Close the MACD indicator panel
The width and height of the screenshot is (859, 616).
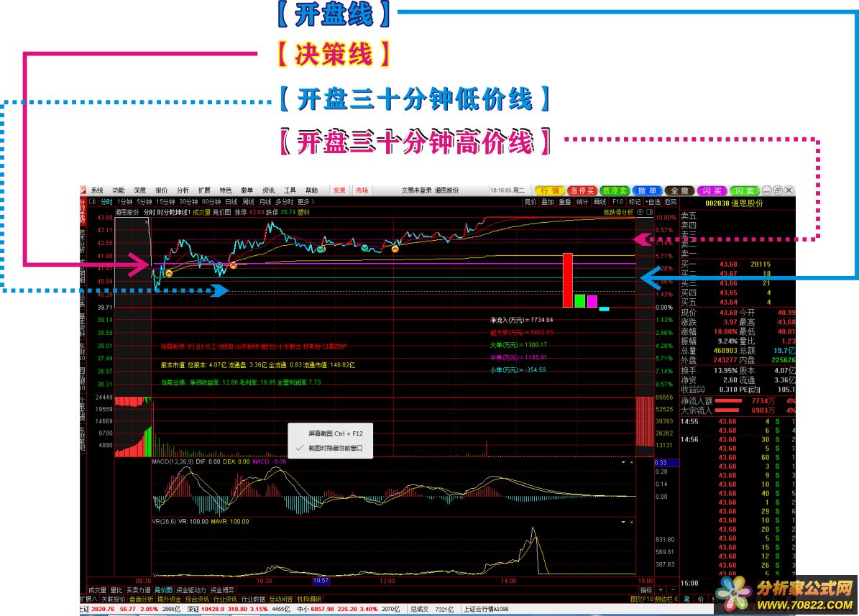point(631,462)
